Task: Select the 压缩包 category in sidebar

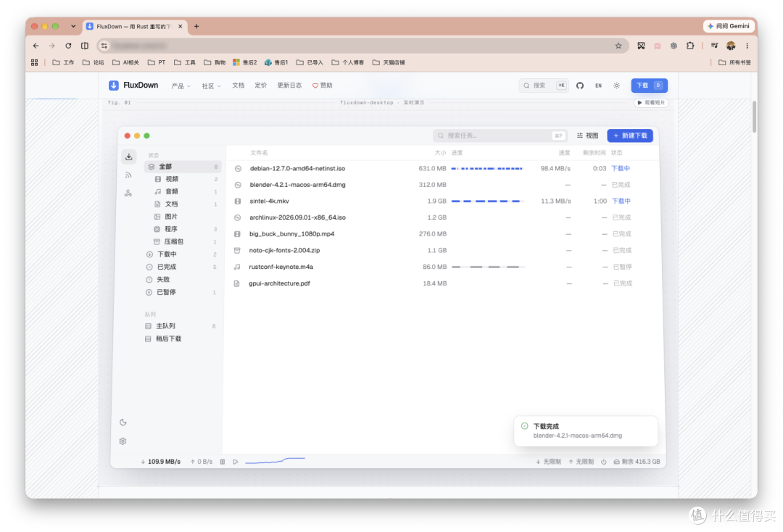Action: click(x=183, y=241)
